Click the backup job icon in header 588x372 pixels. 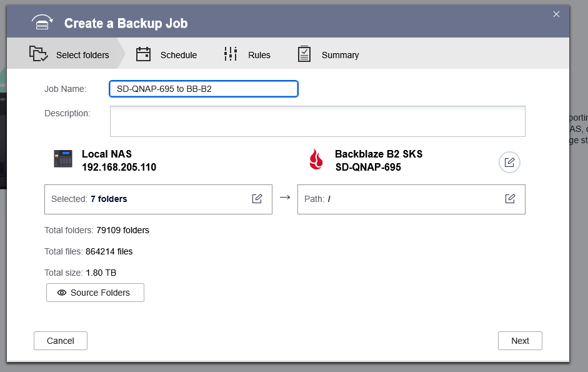point(42,23)
